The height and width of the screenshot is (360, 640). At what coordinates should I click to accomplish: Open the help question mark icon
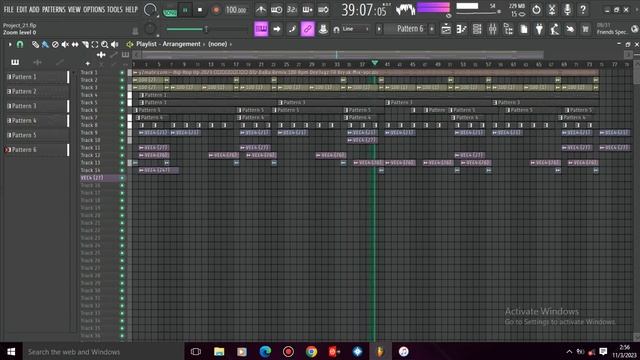(583, 9)
